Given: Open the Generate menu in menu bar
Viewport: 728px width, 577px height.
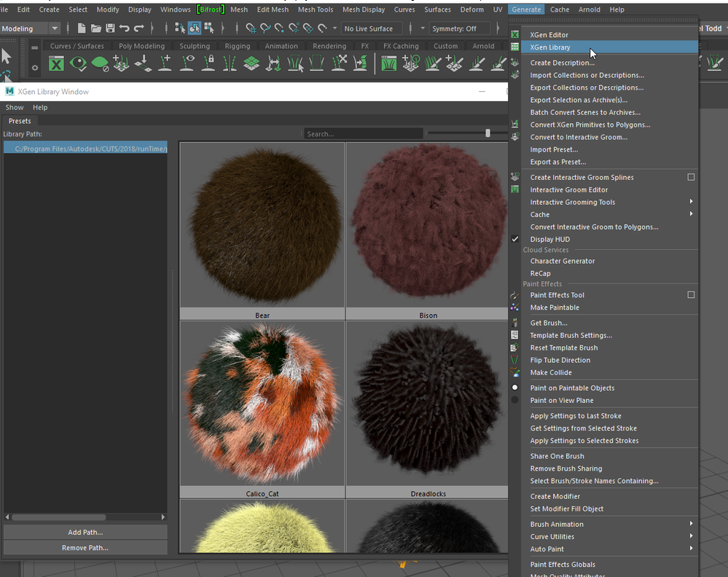Looking at the screenshot, I should [526, 9].
